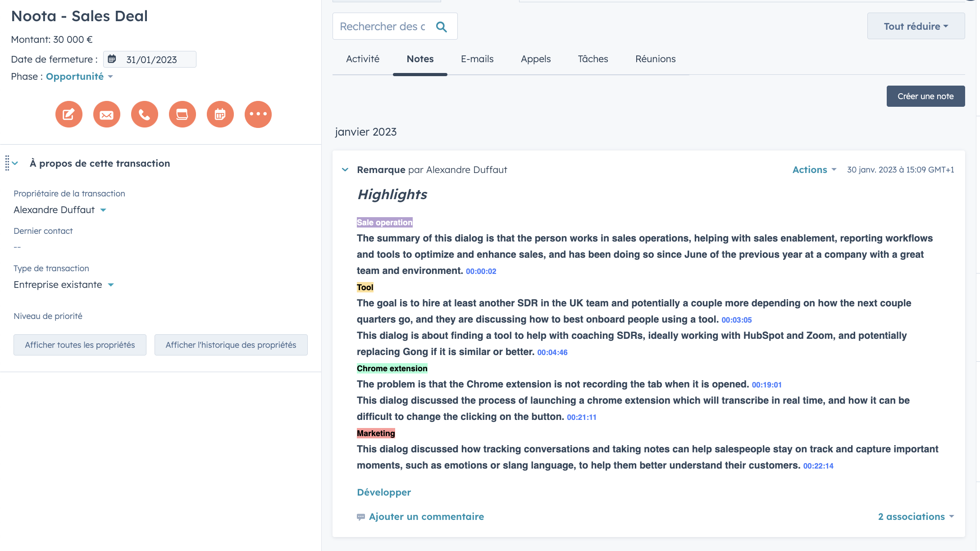The width and height of the screenshot is (980, 551).
Task: Click the orange meeting calendar icon
Action: click(220, 114)
